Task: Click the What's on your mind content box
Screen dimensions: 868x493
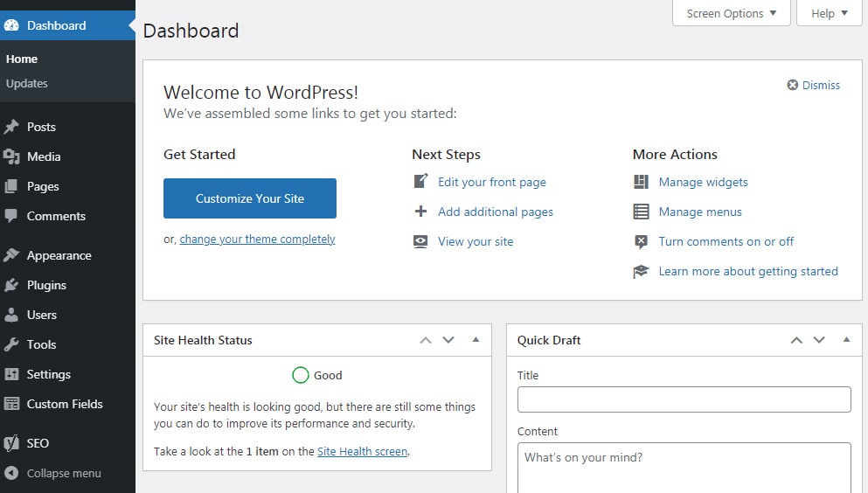Action: tap(684, 468)
